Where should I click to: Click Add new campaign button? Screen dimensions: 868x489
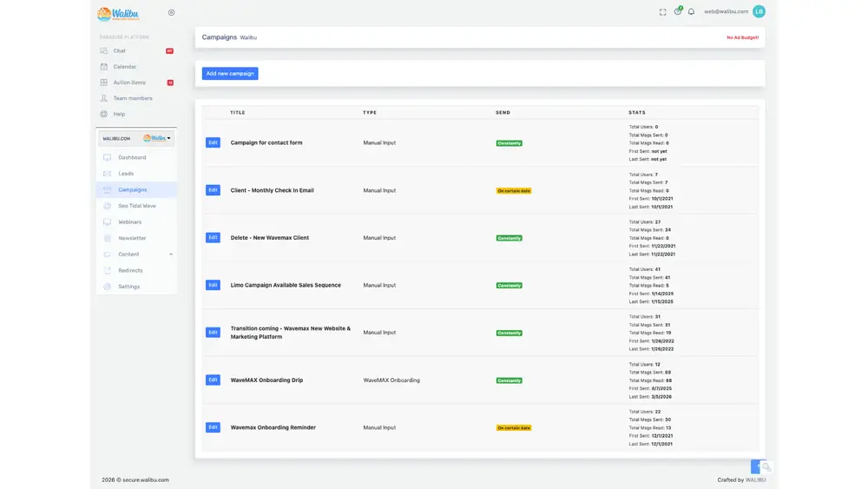pyautogui.click(x=230, y=73)
